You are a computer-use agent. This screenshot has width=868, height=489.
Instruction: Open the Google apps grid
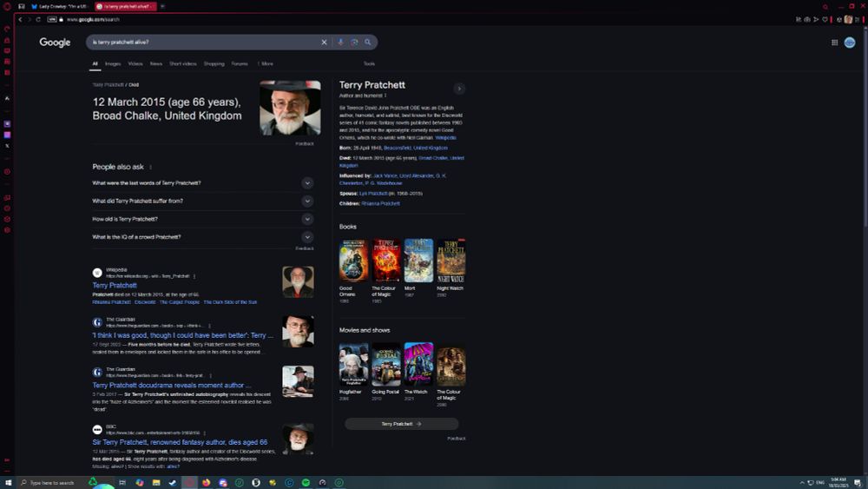coord(834,43)
